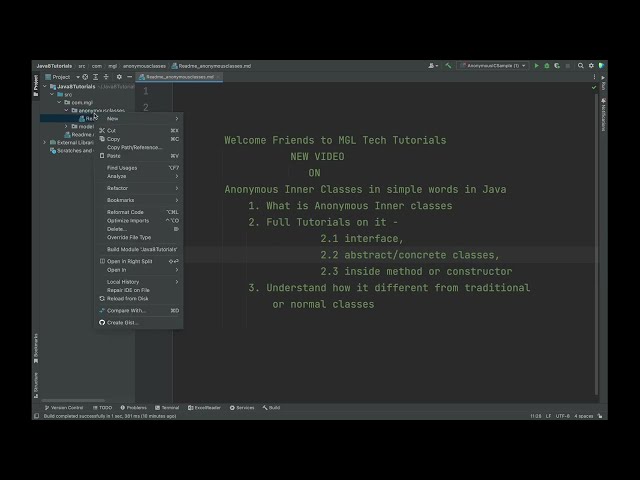Collapse the anonymousclasses package node
The image size is (640, 480).
pos(67,110)
